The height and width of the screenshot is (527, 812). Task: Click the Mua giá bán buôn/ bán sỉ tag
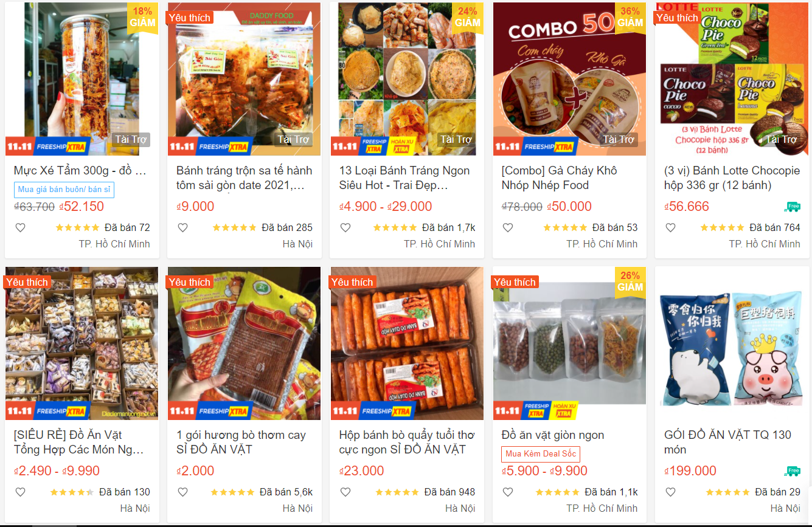64,190
